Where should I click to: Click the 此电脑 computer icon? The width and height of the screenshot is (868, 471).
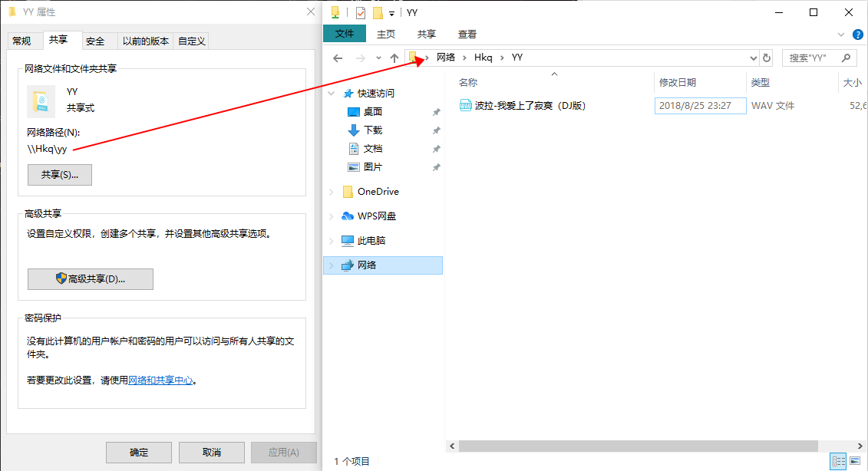point(348,240)
